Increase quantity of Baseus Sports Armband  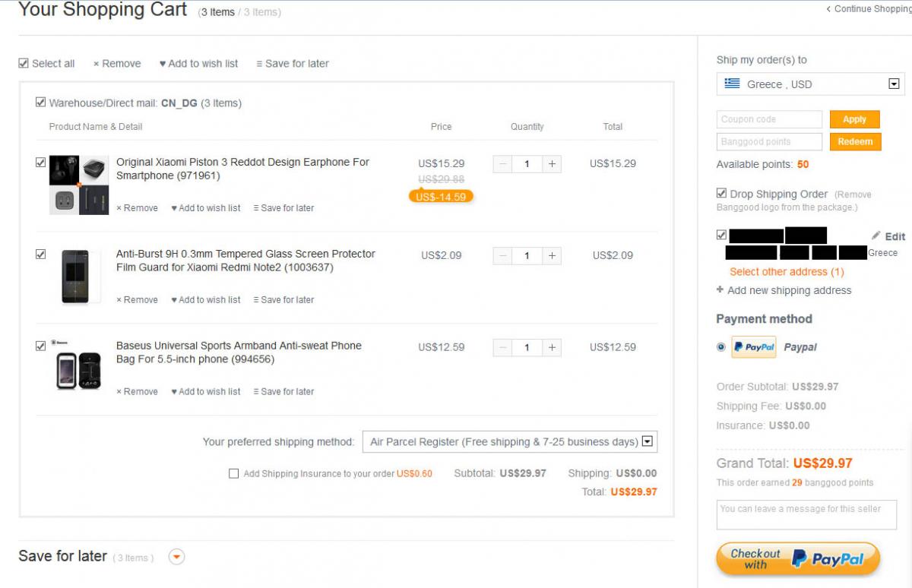coord(553,348)
